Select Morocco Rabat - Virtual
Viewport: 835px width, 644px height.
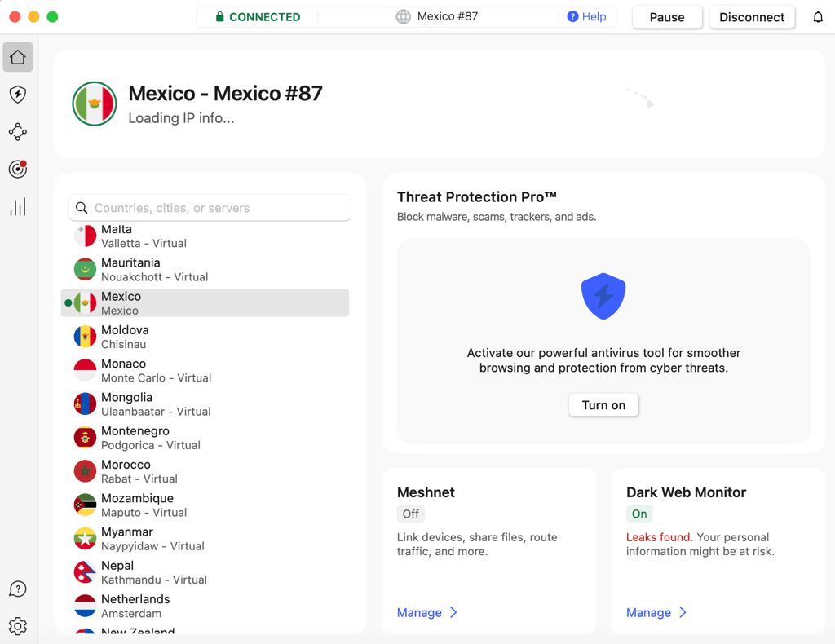pos(205,471)
